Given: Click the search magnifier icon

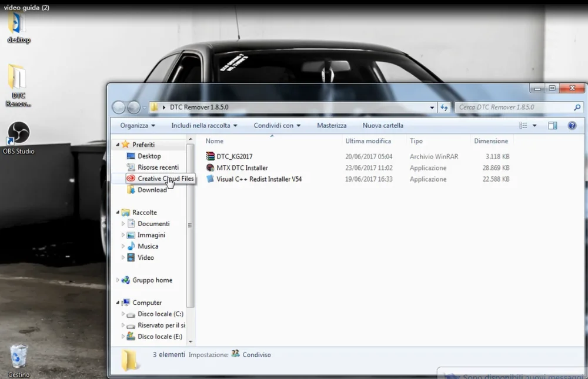Looking at the screenshot, I should tap(577, 107).
